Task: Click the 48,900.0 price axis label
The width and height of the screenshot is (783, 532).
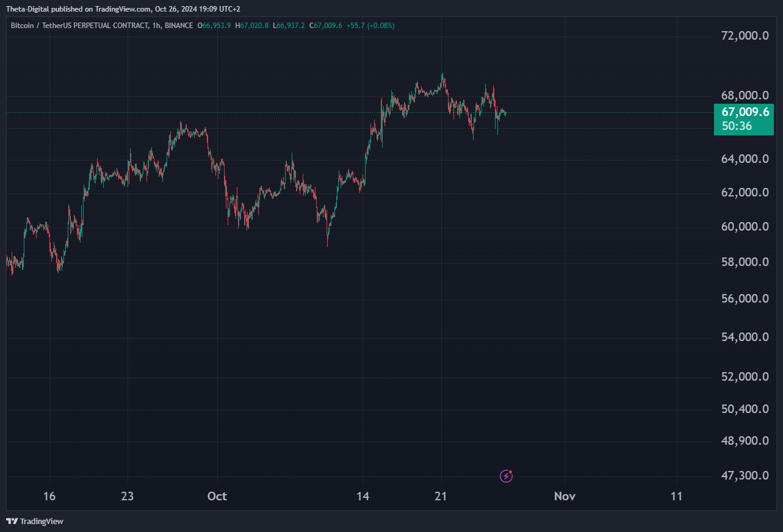Action: coord(745,441)
